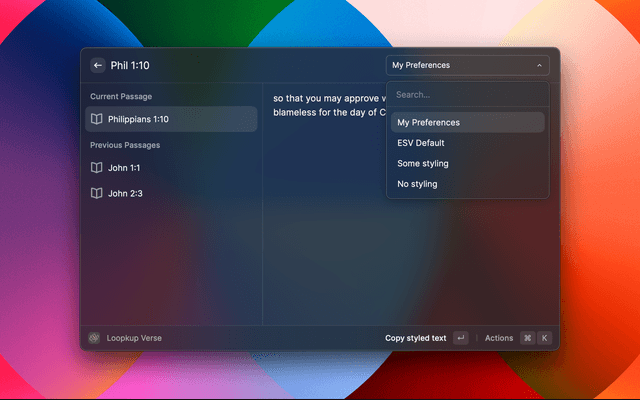The image size is (640, 400).
Task: Click the Lookup Verse extension icon
Action: (x=94, y=338)
